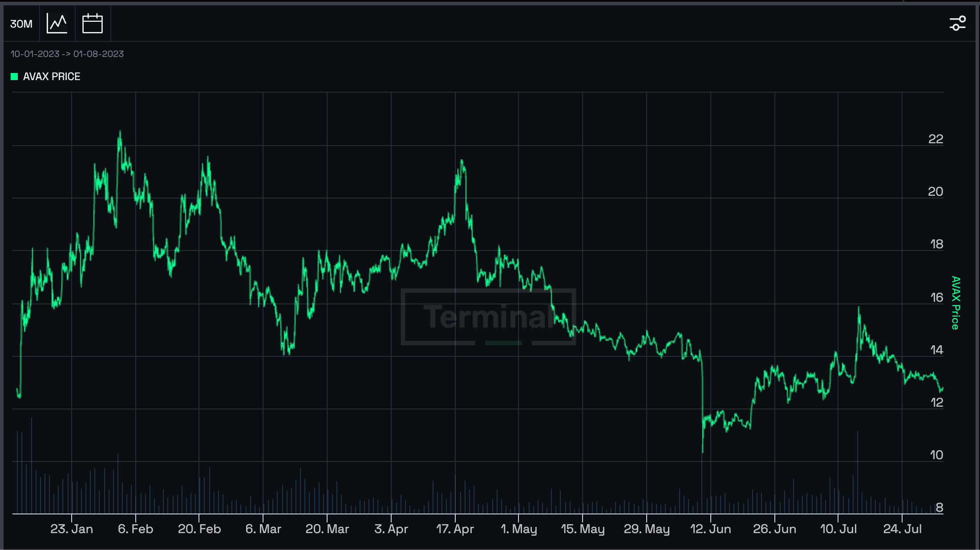Open the 30M interval selector
The width and height of the screenshot is (980, 550).
click(21, 24)
